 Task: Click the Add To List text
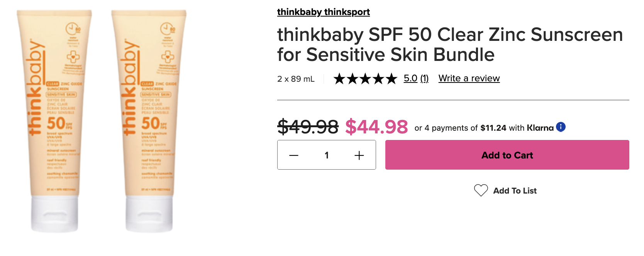point(515,191)
